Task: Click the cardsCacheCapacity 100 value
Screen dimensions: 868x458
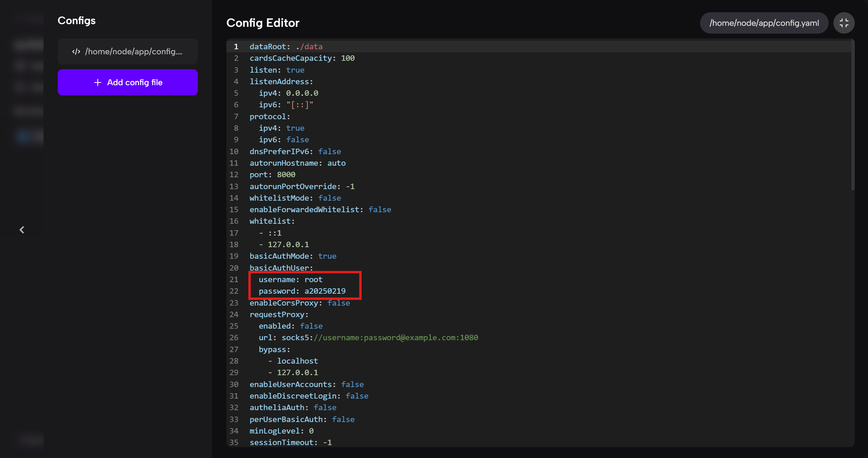Action: click(x=347, y=58)
